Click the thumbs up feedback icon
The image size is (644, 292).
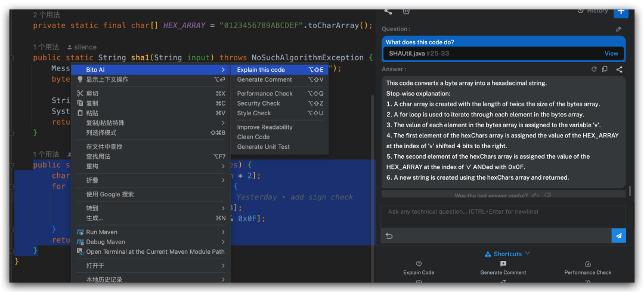click(x=535, y=195)
